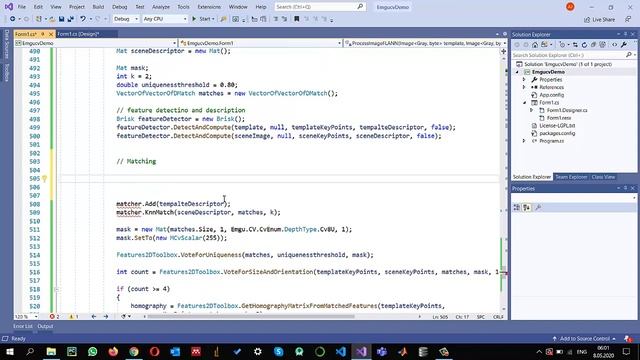
Task: Open Solution Explorer Properties wrench icon
Action: (x=624, y=45)
